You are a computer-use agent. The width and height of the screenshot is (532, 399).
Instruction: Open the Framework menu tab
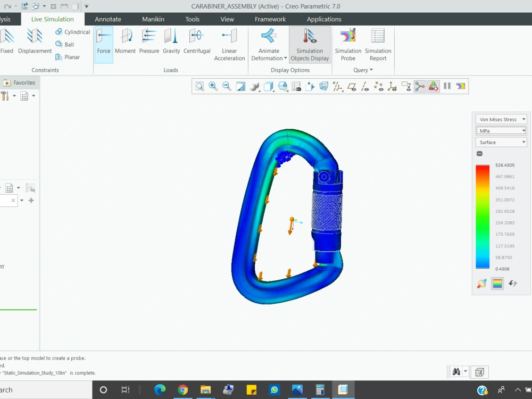click(270, 19)
